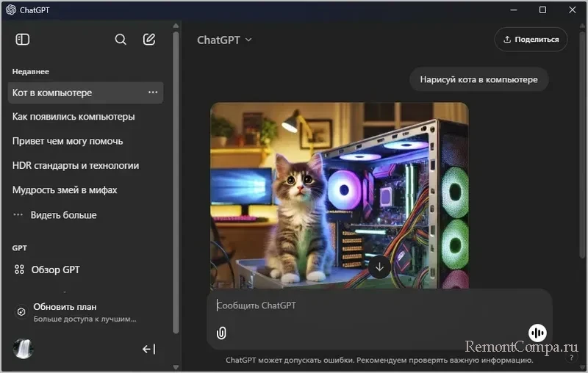Click the help question mark icon

pyautogui.click(x=571, y=358)
